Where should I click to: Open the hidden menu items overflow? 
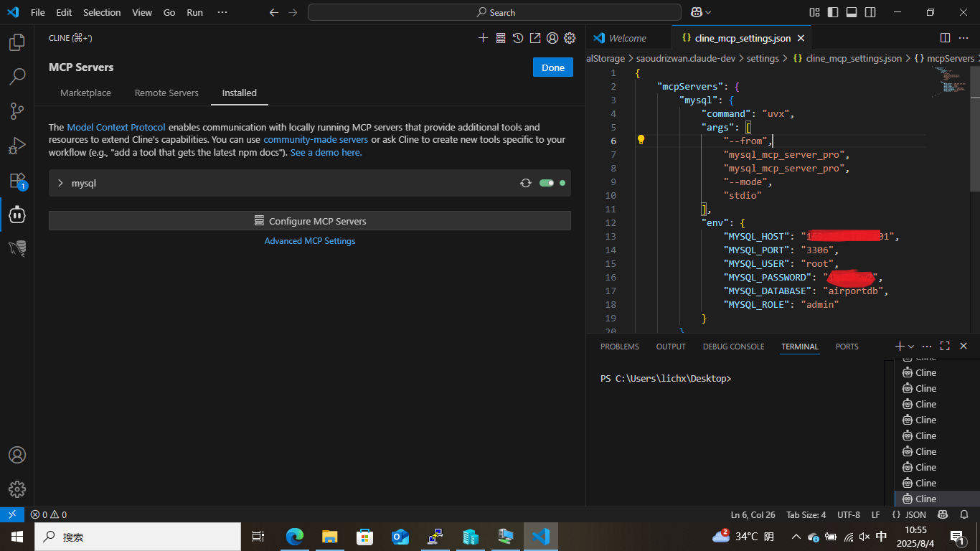point(222,12)
